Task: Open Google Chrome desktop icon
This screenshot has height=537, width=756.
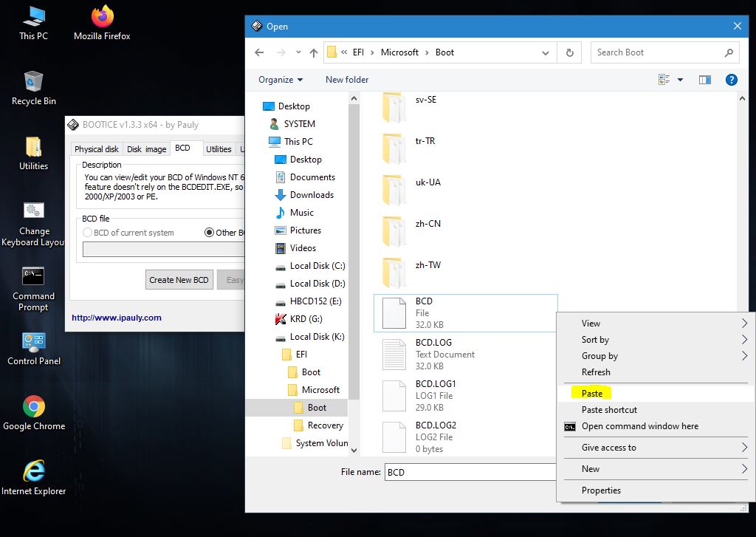Action: 33,412
